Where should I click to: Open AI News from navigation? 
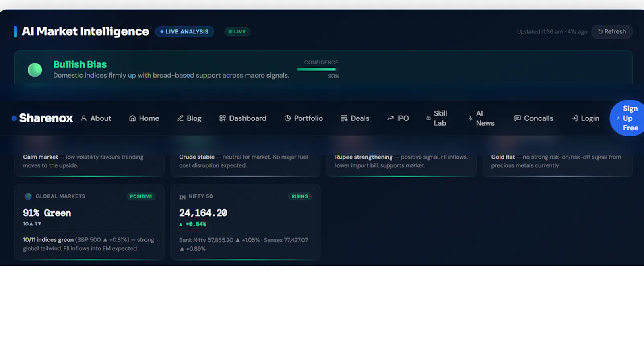[485, 118]
